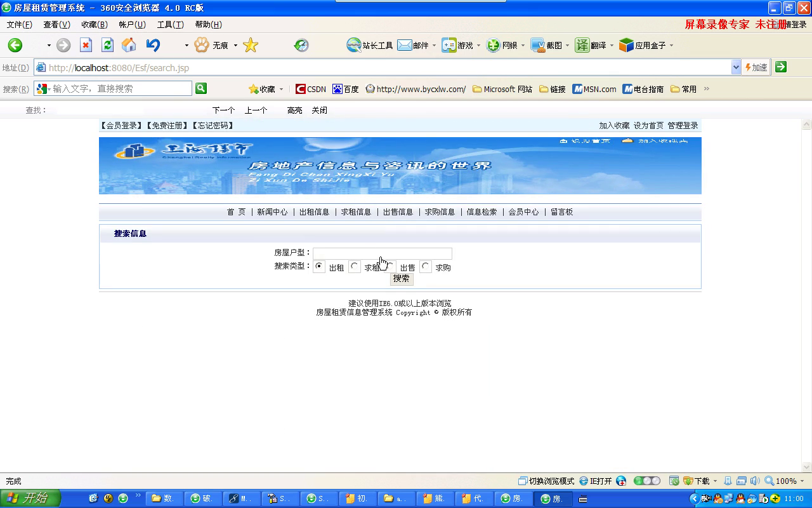Click the 无痕 paw private-browsing icon
The height and width of the screenshot is (508, 812).
point(202,45)
